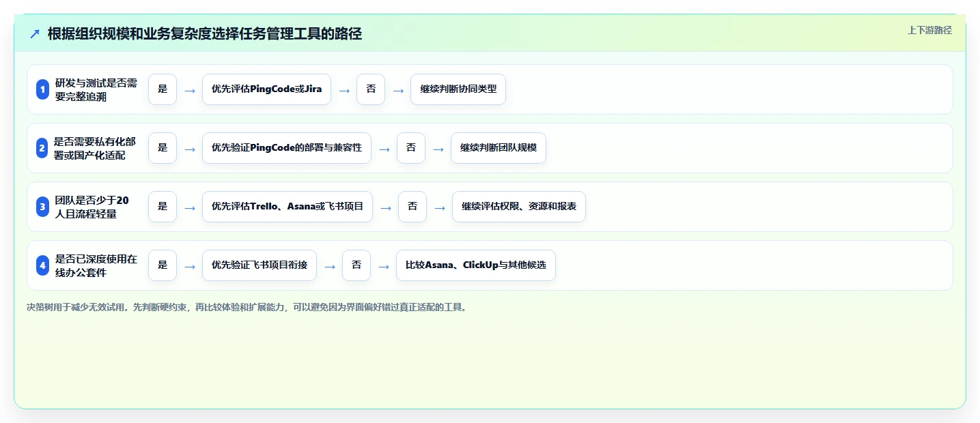The width and height of the screenshot is (980, 423).
Task: Select step number 1 badge
Action: (x=42, y=89)
